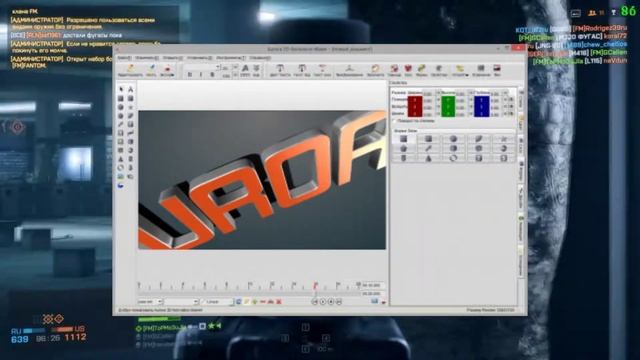The width and height of the screenshot is (640, 360).
Task: Tick the checkbox below the transform values
Action: [394, 121]
